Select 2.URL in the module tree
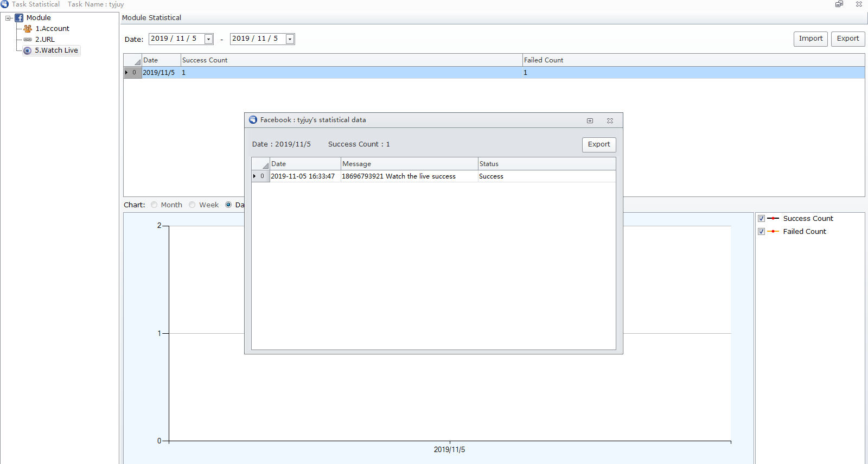The image size is (868, 464). coord(45,40)
